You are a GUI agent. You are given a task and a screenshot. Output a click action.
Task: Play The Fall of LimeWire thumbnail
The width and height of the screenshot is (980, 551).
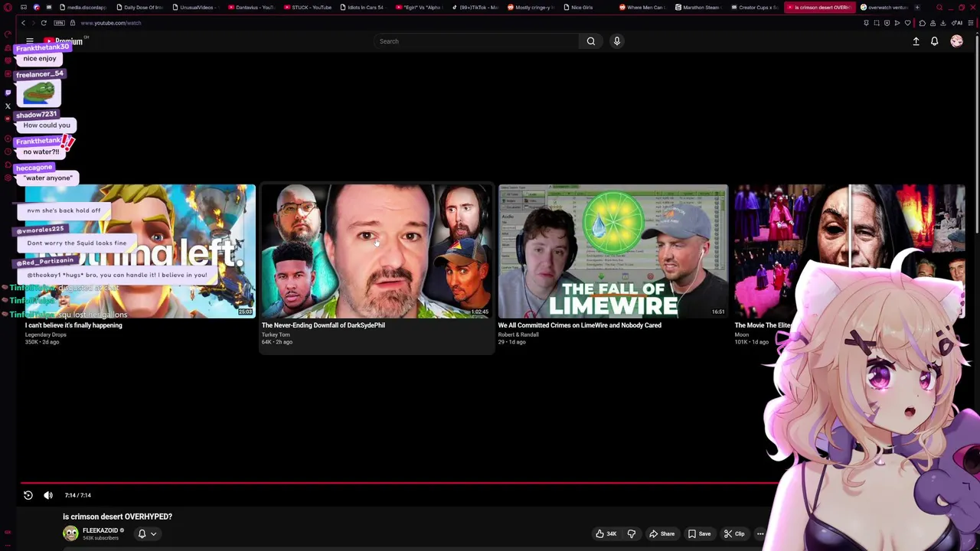[x=612, y=251]
